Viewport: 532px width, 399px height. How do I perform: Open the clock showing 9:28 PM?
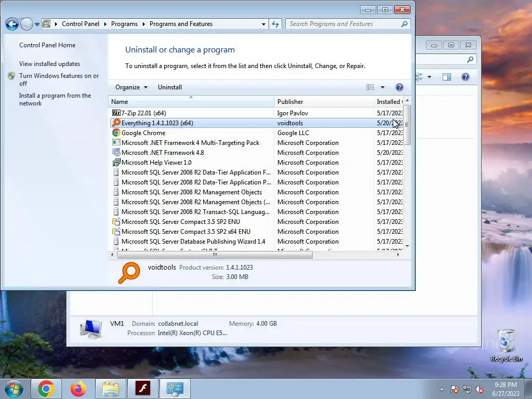click(x=506, y=389)
